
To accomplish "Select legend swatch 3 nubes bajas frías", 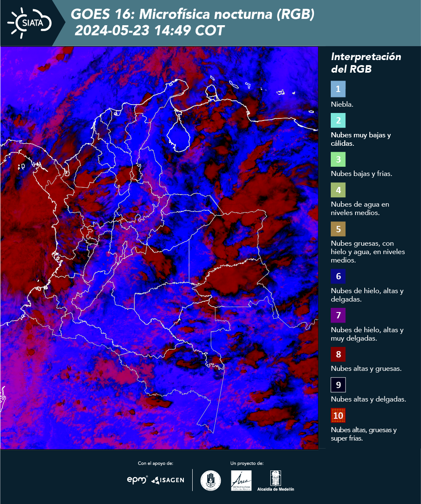I will (x=338, y=160).
